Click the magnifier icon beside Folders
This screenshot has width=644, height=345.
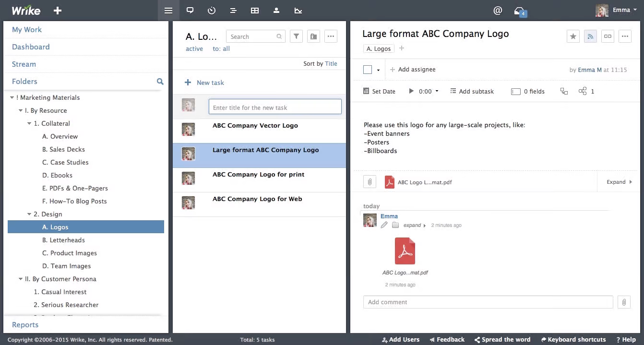point(160,82)
